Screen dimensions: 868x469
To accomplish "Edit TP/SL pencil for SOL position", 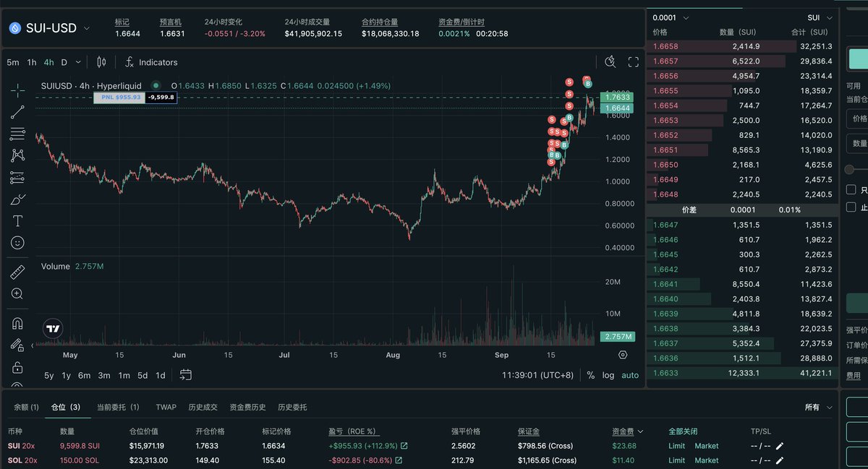I will pyautogui.click(x=779, y=460).
